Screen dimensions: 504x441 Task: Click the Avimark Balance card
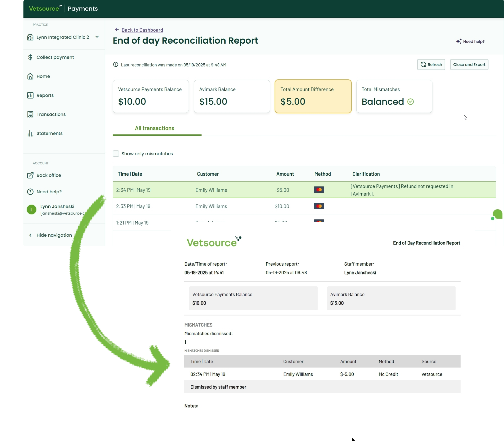point(232,96)
